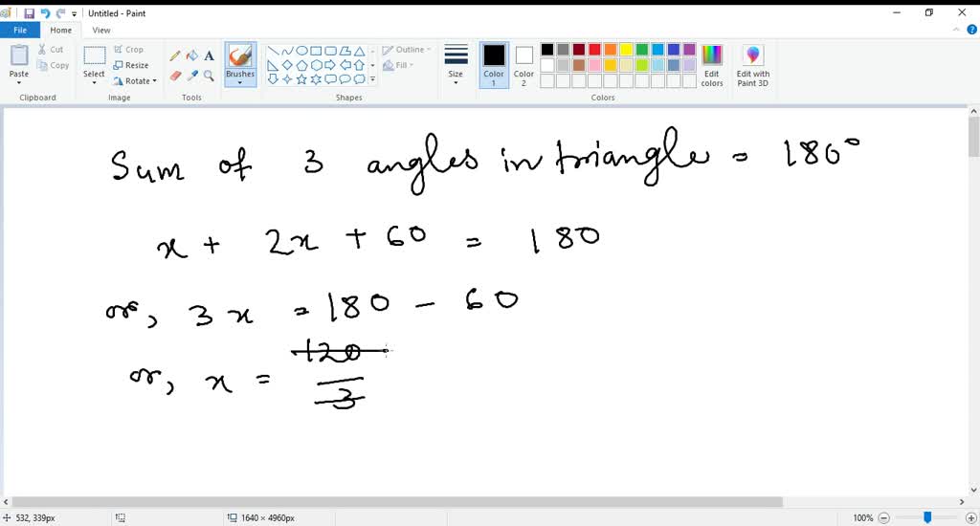Select the Pencil tool

click(175, 55)
